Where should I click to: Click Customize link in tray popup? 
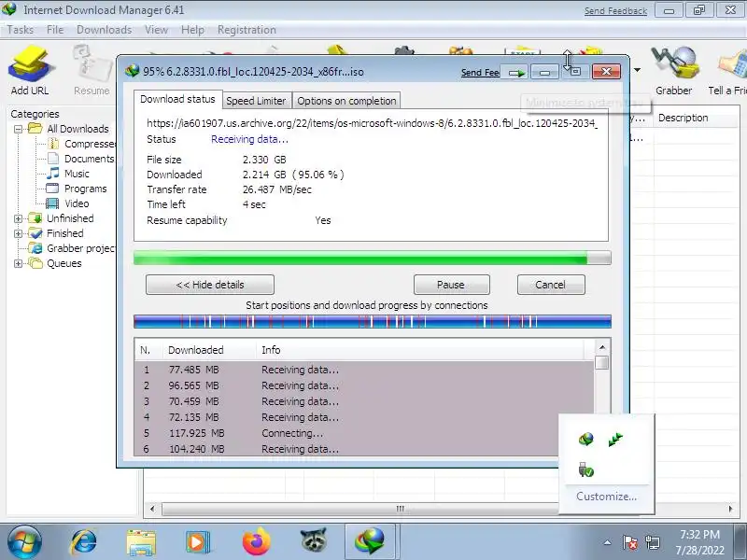pyautogui.click(x=606, y=497)
